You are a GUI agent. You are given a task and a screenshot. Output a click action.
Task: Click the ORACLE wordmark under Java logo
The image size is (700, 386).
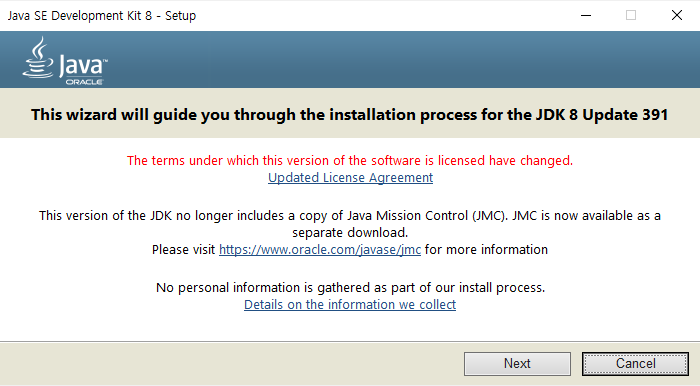click(x=84, y=82)
